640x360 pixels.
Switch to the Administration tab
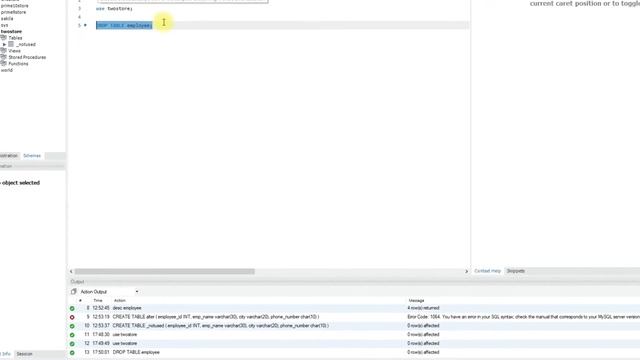[x=9, y=156]
